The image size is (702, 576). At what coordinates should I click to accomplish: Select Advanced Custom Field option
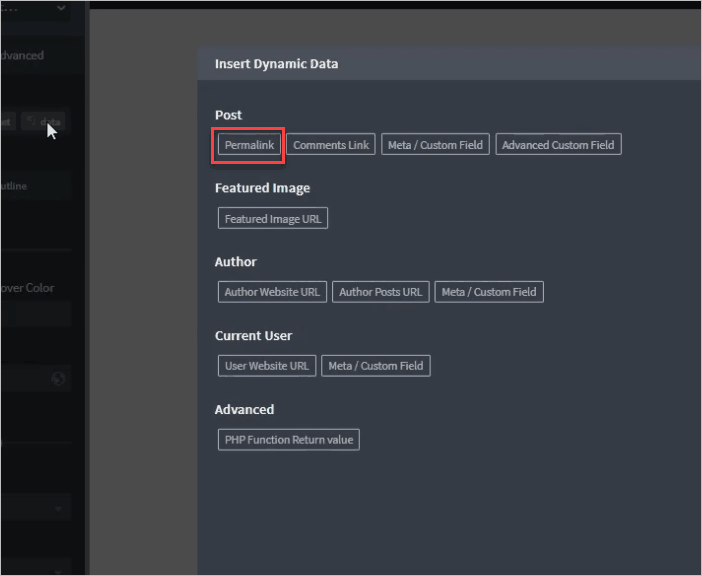(x=558, y=145)
